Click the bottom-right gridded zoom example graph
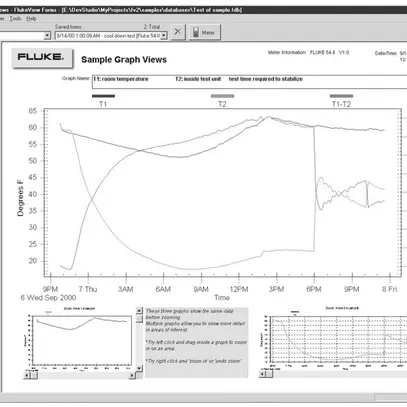The image size is (407, 407). (x=338, y=339)
